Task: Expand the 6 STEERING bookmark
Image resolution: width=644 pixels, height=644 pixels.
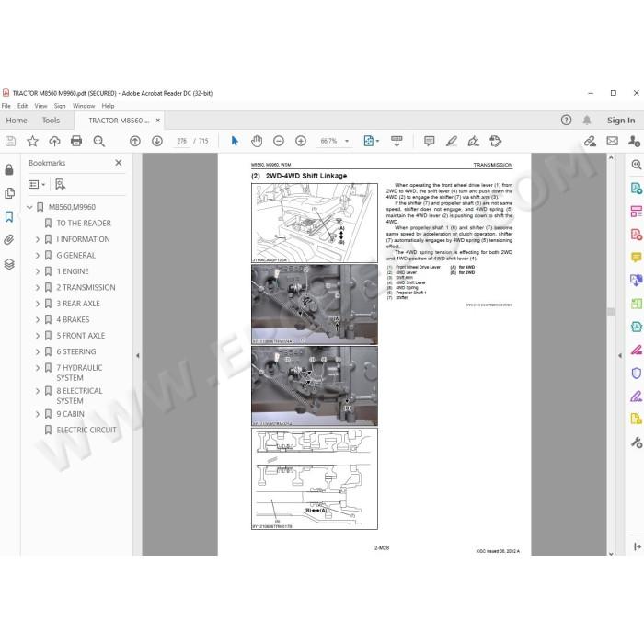Action: [x=38, y=351]
